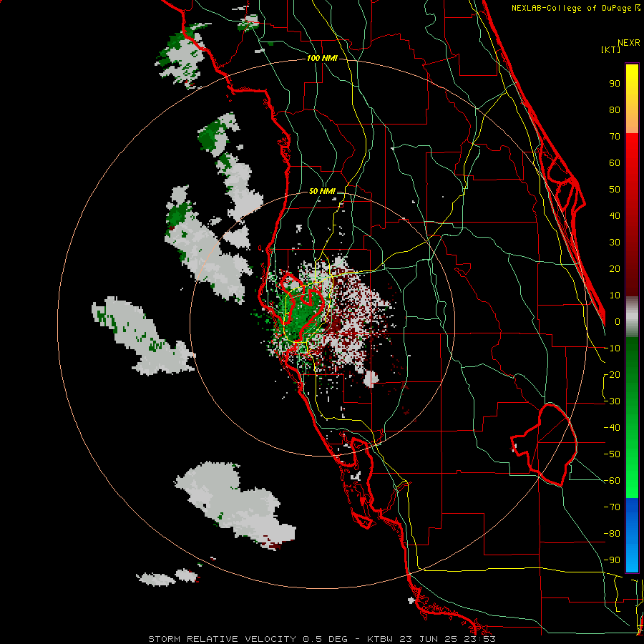Screen dimensions: 644x644
Task: Click the "40" value on the velocity scale
Action: [615, 216]
